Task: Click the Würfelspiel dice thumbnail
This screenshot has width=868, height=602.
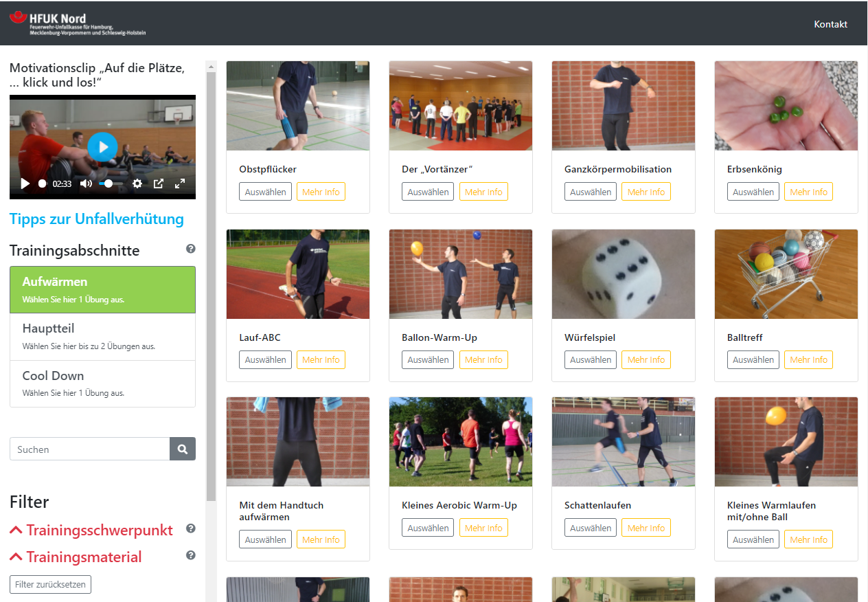Action: tap(624, 274)
